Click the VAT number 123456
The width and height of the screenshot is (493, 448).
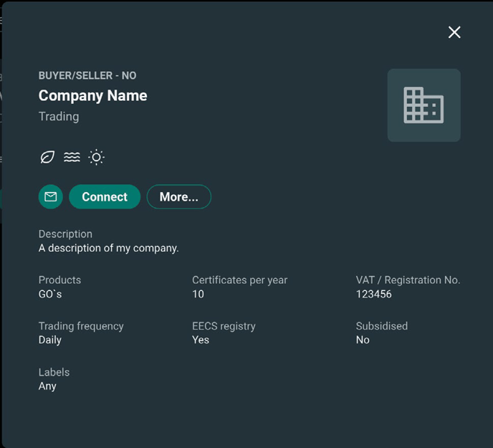coord(374,294)
